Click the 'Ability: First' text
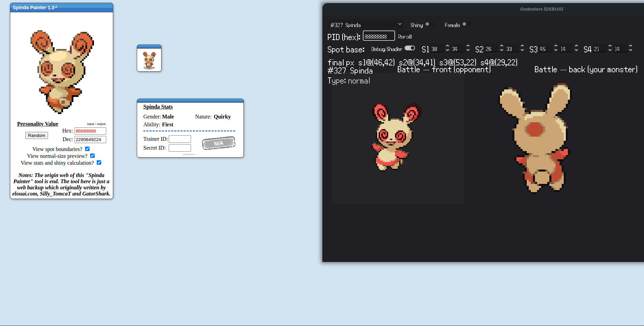 [x=158, y=124]
